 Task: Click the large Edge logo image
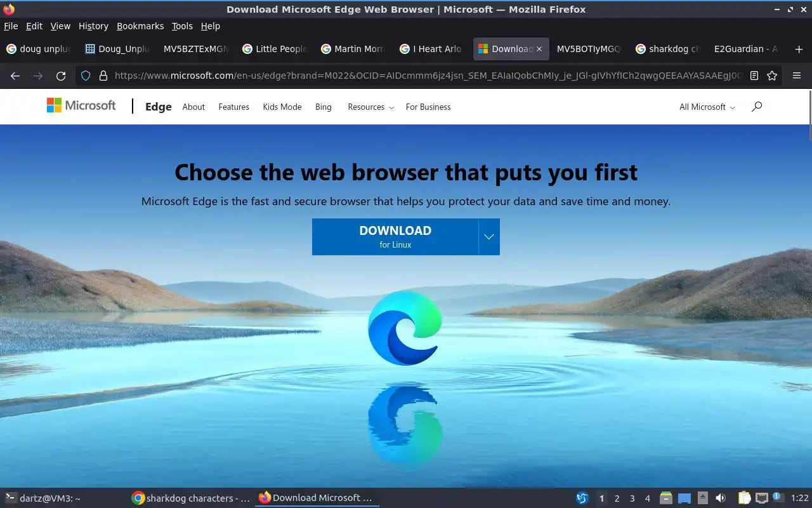click(405, 328)
